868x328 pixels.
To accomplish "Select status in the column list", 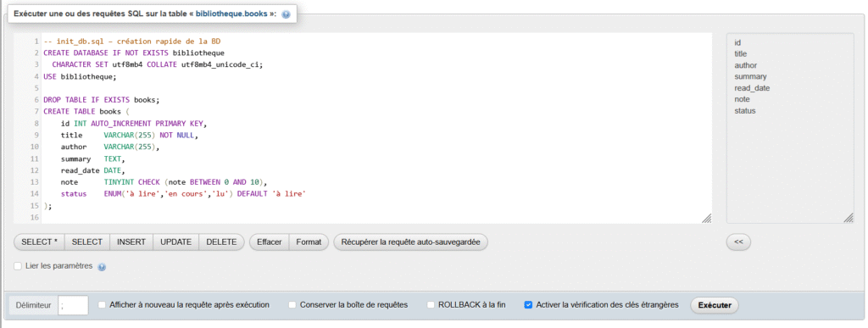I will point(744,111).
